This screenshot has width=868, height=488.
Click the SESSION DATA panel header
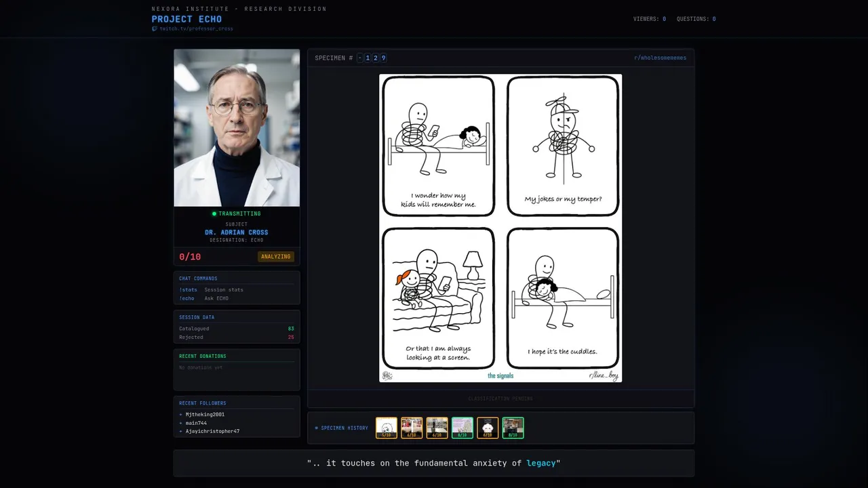coord(197,317)
